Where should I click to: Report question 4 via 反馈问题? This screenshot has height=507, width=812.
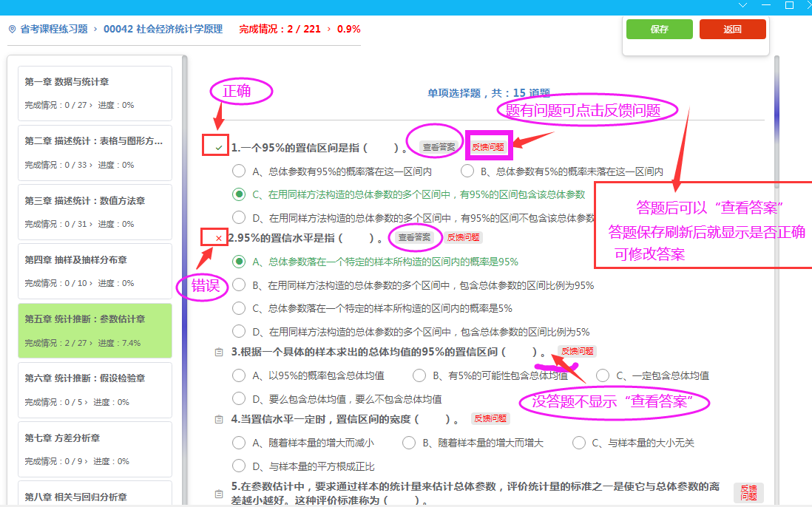point(490,418)
